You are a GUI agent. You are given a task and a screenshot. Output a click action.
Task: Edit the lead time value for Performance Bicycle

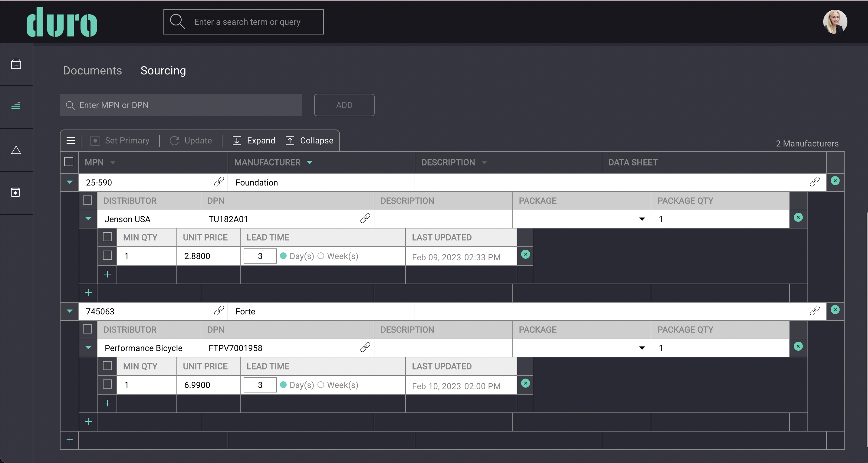[260, 385]
